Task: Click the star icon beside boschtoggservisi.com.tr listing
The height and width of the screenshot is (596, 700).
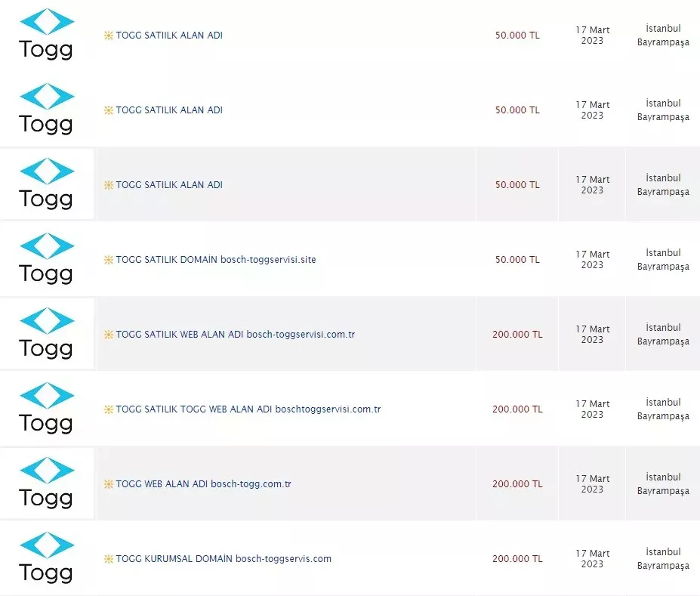Action: pyautogui.click(x=109, y=409)
